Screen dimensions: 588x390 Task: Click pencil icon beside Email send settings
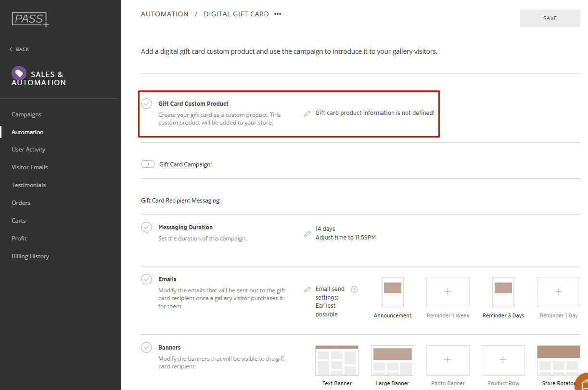click(307, 289)
